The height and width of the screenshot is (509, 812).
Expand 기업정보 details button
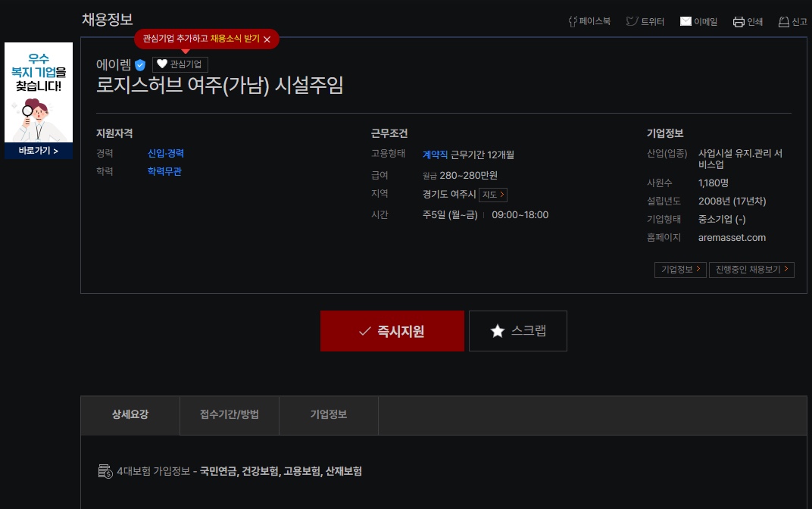click(x=679, y=269)
